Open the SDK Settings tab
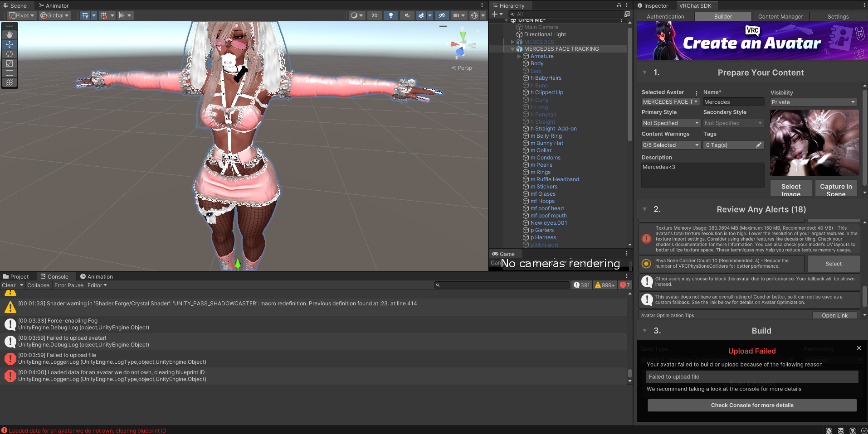This screenshot has width=868, height=434. (x=838, y=16)
